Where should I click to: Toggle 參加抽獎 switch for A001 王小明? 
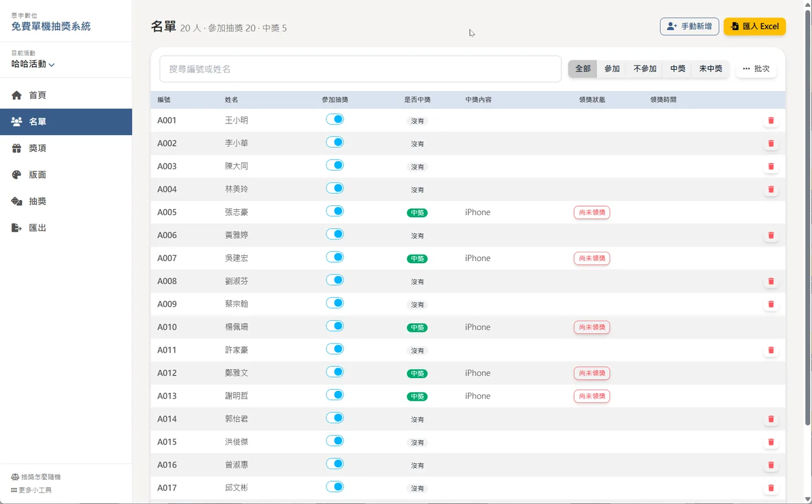coord(335,119)
